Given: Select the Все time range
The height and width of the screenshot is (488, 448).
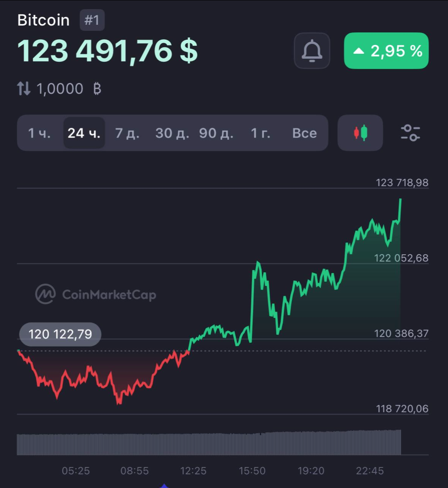Looking at the screenshot, I should 304,133.
